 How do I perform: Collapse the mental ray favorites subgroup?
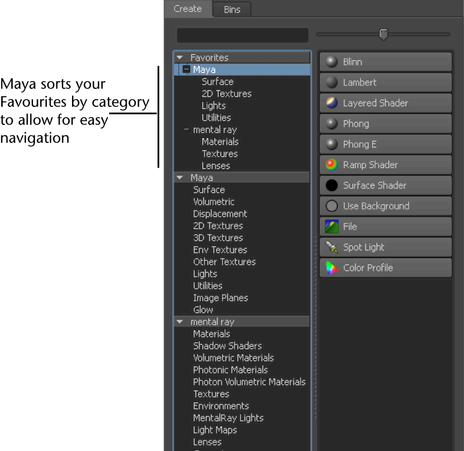[187, 129]
